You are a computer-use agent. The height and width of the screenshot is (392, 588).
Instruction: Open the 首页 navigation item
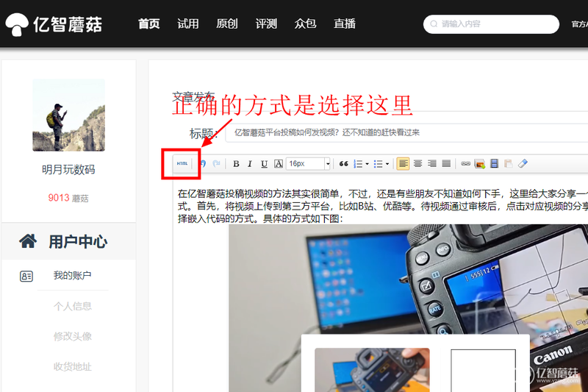149,24
